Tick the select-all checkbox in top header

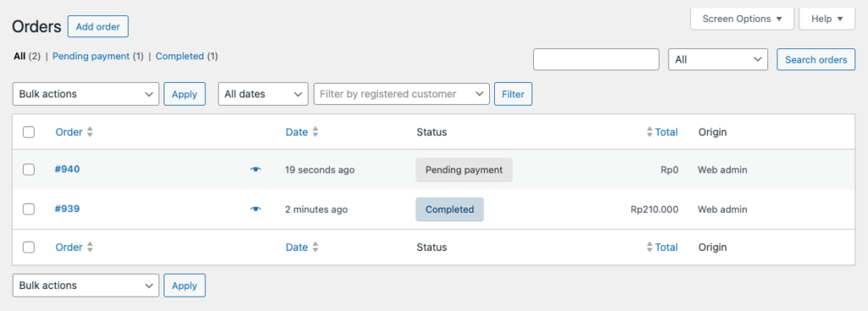point(29,132)
